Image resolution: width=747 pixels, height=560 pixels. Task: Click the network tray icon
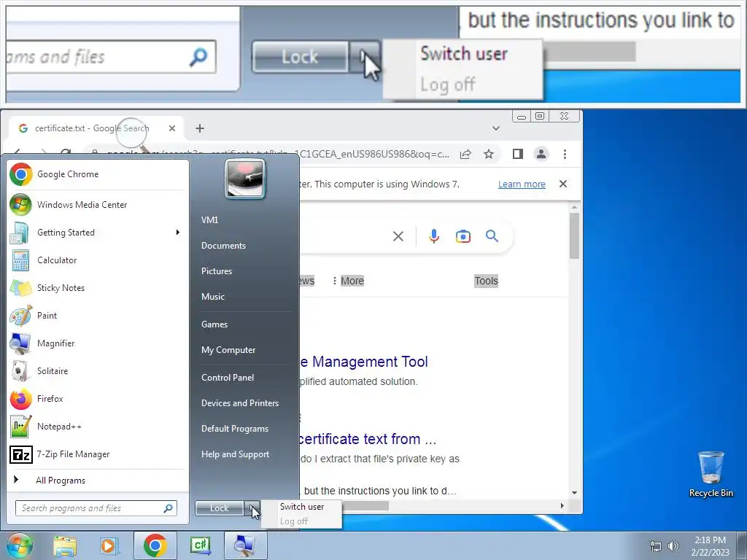click(656, 546)
